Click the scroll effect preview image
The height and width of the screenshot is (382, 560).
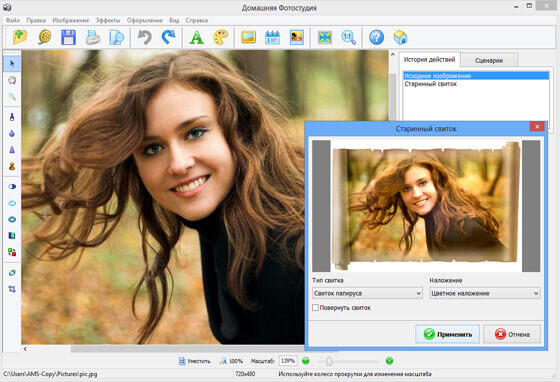[x=426, y=206]
